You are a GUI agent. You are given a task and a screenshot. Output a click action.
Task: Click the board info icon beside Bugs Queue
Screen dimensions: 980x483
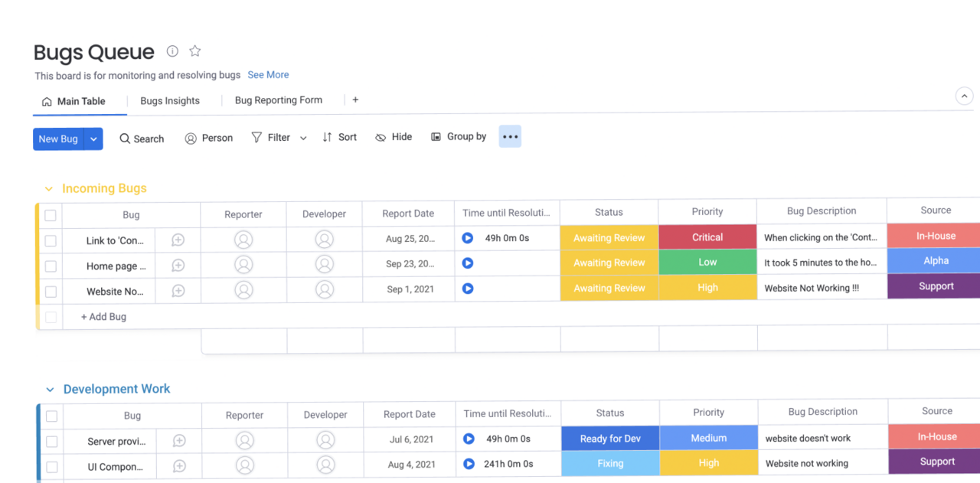pos(172,51)
